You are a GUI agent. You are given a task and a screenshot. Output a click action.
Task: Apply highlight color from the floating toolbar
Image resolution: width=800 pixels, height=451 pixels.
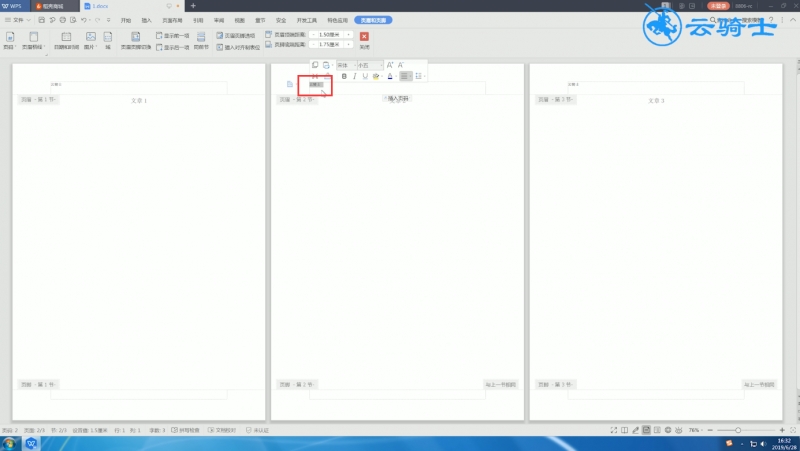(376, 76)
